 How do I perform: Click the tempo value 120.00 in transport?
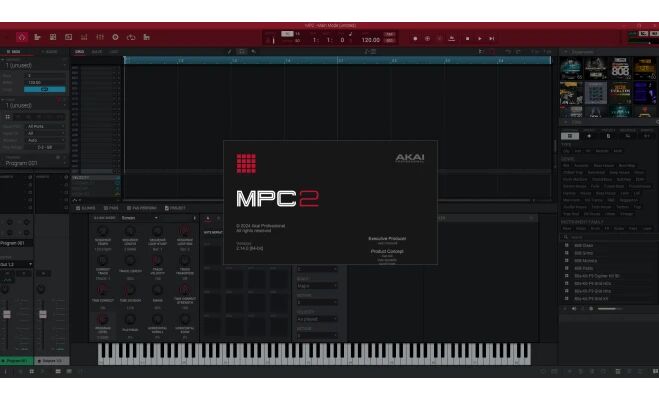pos(371,40)
